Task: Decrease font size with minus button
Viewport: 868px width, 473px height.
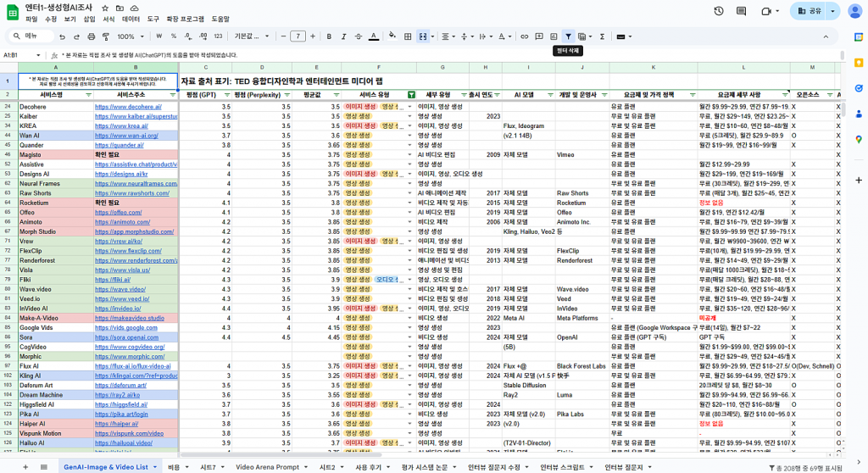Action: click(283, 36)
